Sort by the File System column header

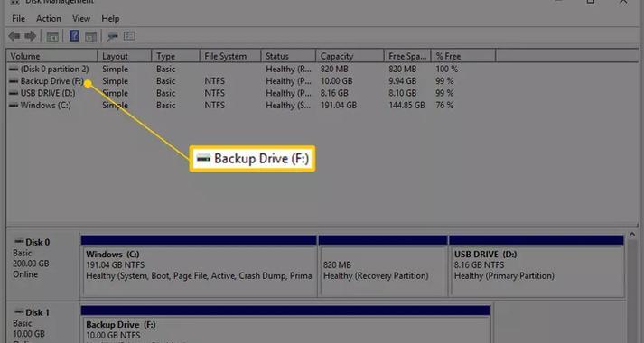point(230,56)
